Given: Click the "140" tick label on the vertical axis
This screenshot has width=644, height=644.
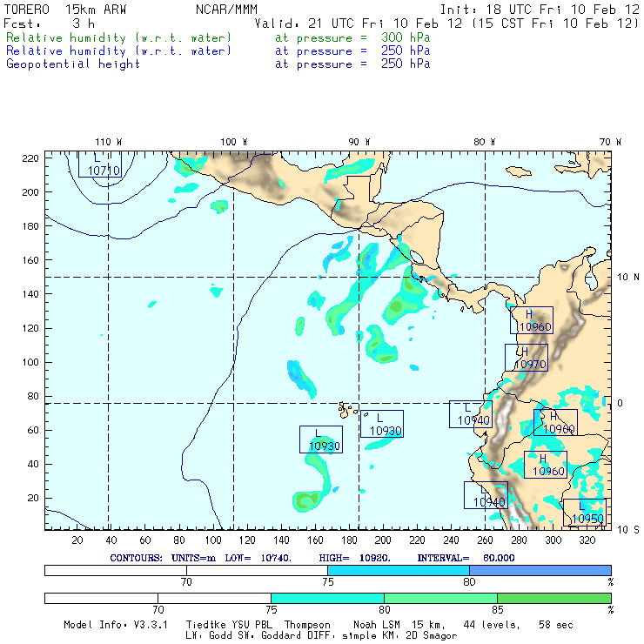Looking at the screenshot, I should [x=30, y=294].
